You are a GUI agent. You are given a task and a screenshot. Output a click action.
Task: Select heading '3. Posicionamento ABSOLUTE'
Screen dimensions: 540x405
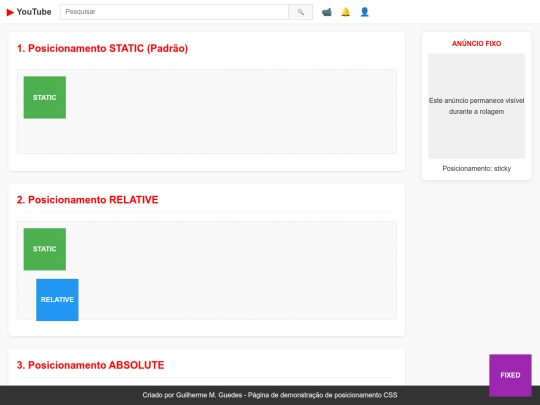91,365
